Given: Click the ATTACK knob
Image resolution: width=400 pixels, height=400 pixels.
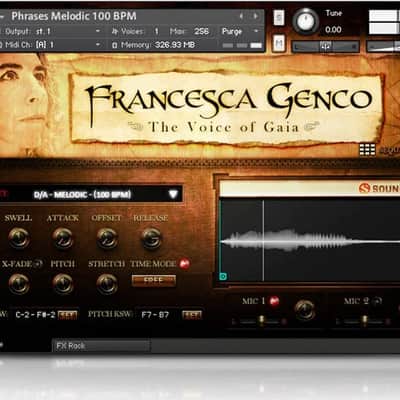Looking at the screenshot, I should 63,238.
